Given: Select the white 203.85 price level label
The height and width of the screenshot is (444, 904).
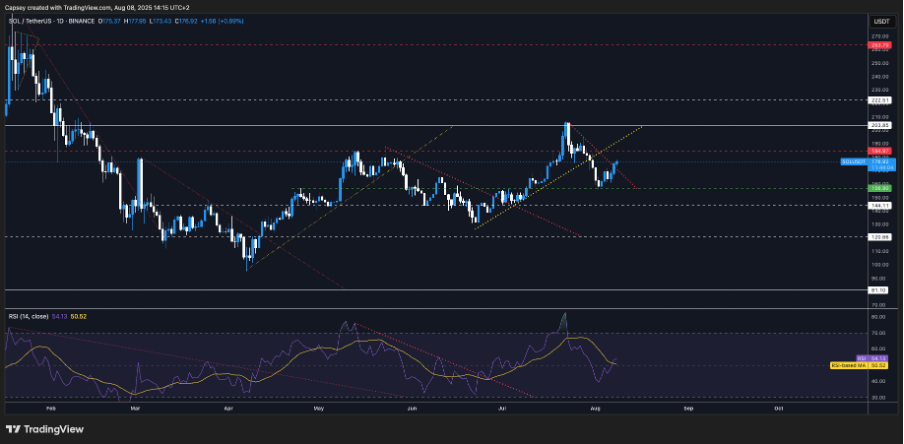Looking at the screenshot, I should tap(880, 126).
